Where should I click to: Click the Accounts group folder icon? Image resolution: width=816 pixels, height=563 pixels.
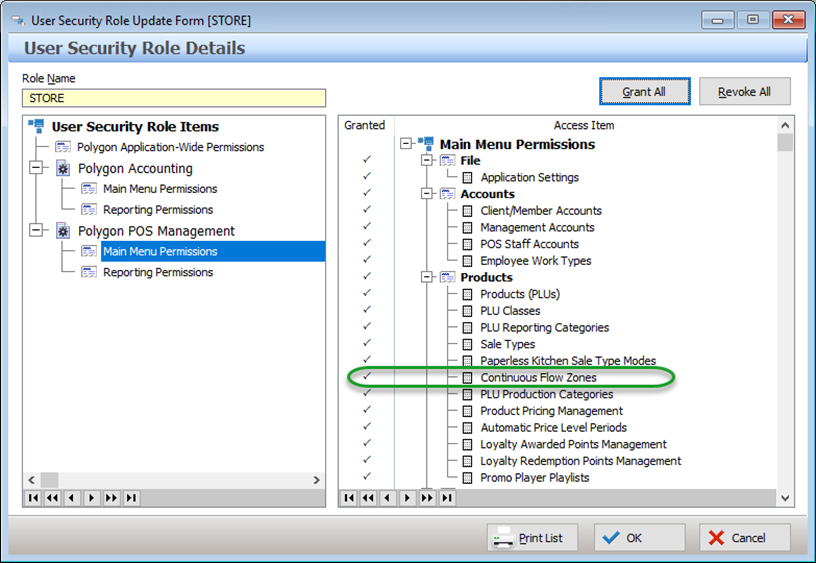click(448, 194)
